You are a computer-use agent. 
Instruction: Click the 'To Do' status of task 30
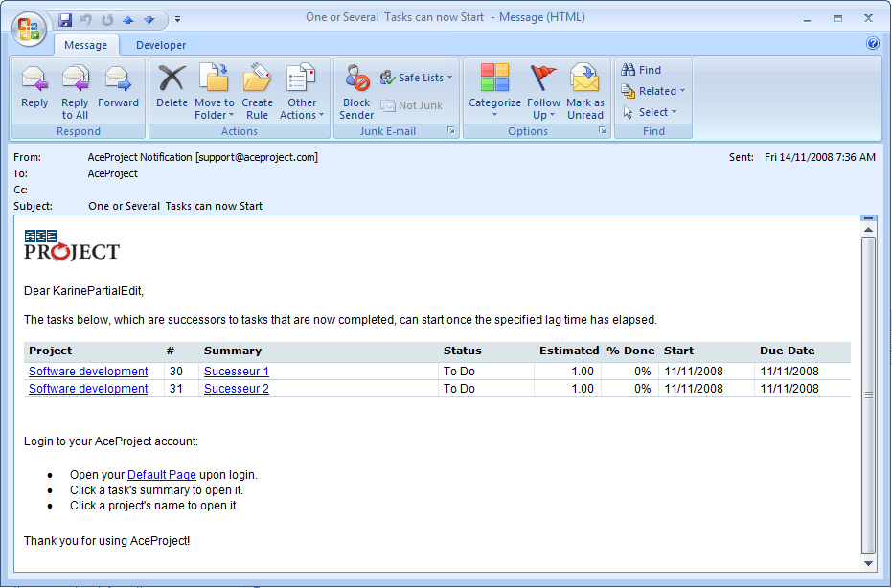tap(459, 372)
